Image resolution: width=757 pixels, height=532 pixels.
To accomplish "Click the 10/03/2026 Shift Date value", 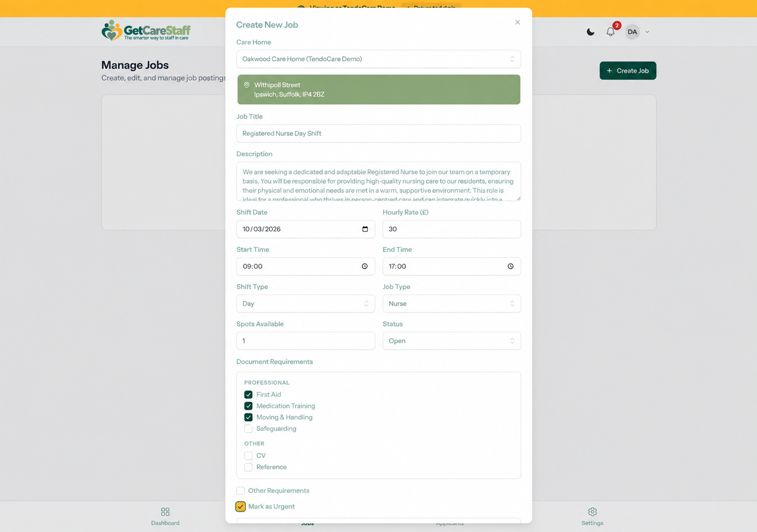I will [262, 229].
